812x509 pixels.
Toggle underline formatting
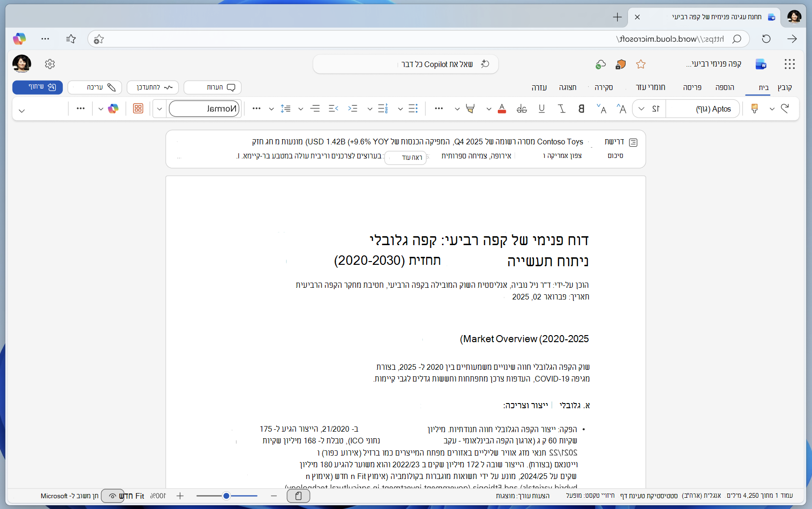click(542, 109)
